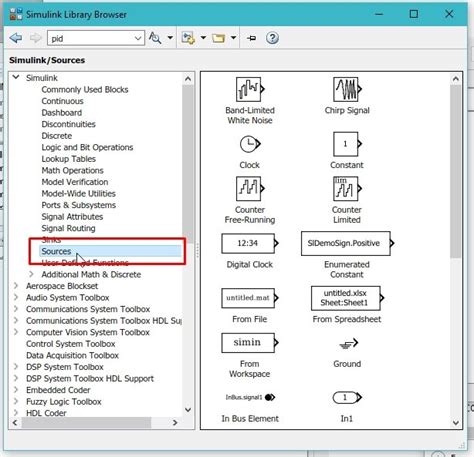Viewport: 474px width, 457px height.
Task: Open the search history combo box arrow
Action: (138, 38)
